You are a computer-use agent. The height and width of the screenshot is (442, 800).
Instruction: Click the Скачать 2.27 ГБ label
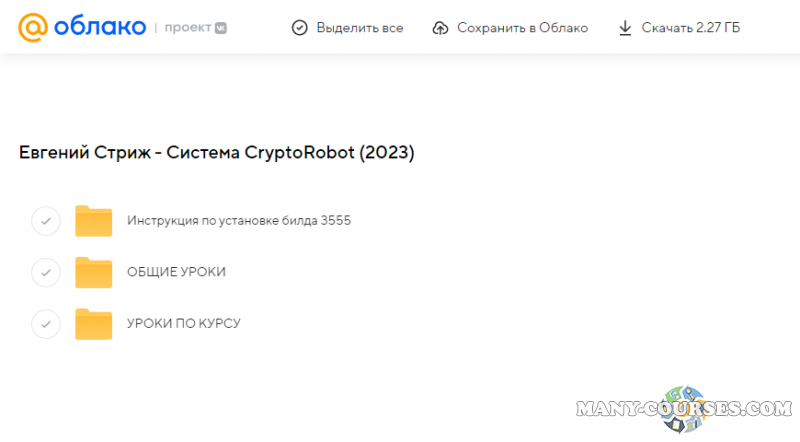[692, 28]
